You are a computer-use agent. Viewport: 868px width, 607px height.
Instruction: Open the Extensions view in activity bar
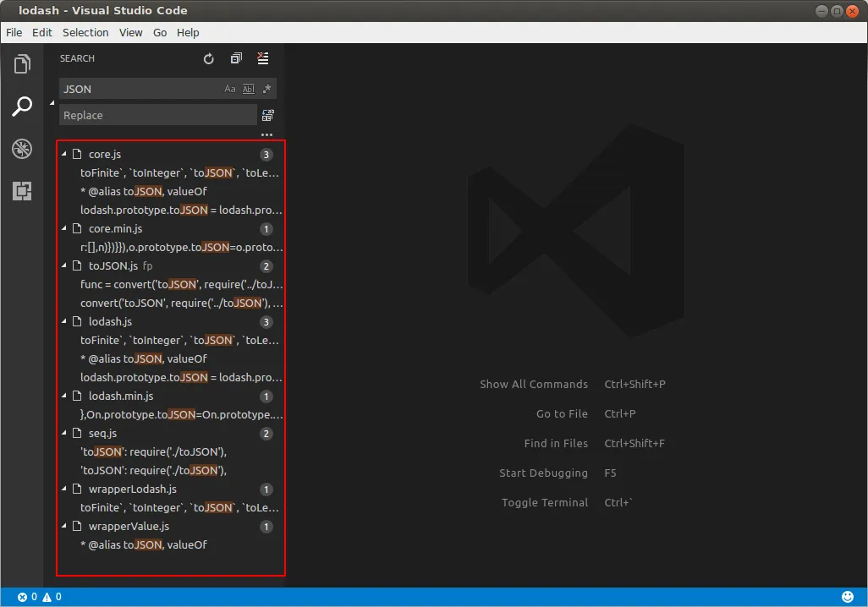coord(22,191)
